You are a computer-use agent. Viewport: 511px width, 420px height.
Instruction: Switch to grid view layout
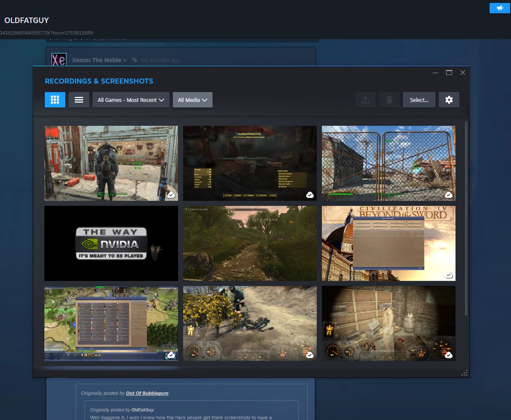[x=55, y=100]
